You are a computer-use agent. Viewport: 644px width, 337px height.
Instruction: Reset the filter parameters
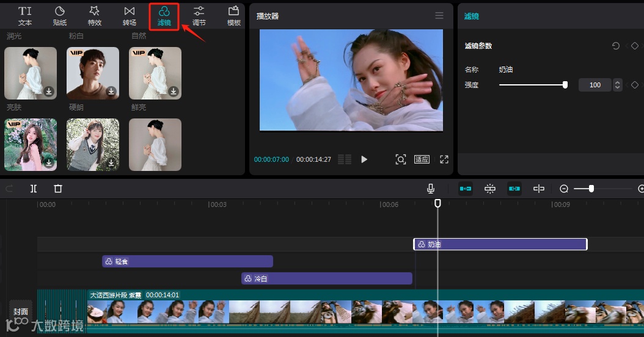[x=616, y=46]
